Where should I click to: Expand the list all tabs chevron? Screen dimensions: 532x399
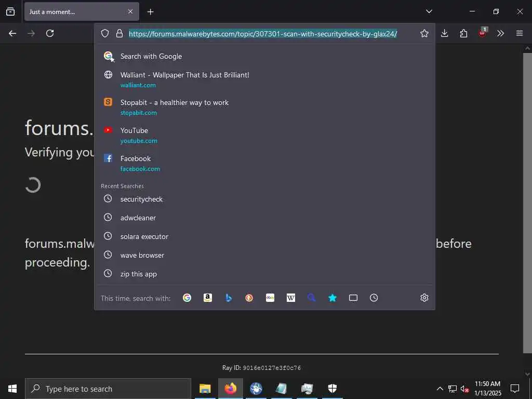tap(429, 11)
